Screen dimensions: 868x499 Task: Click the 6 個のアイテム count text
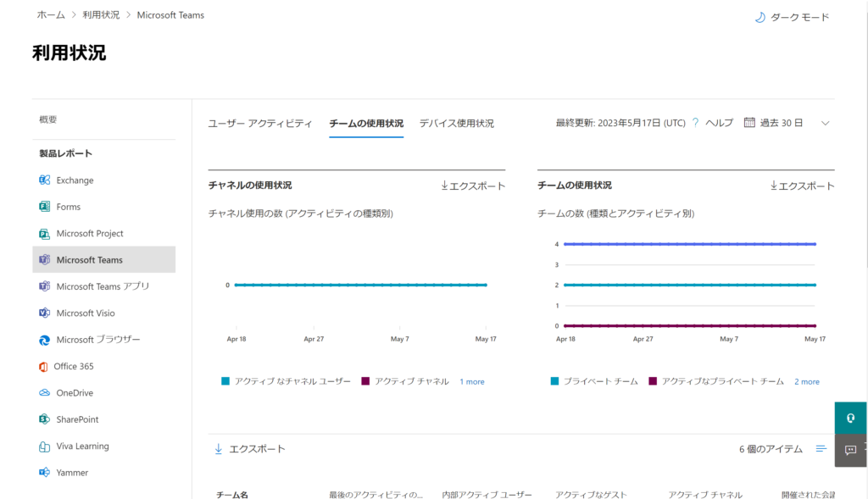771,449
